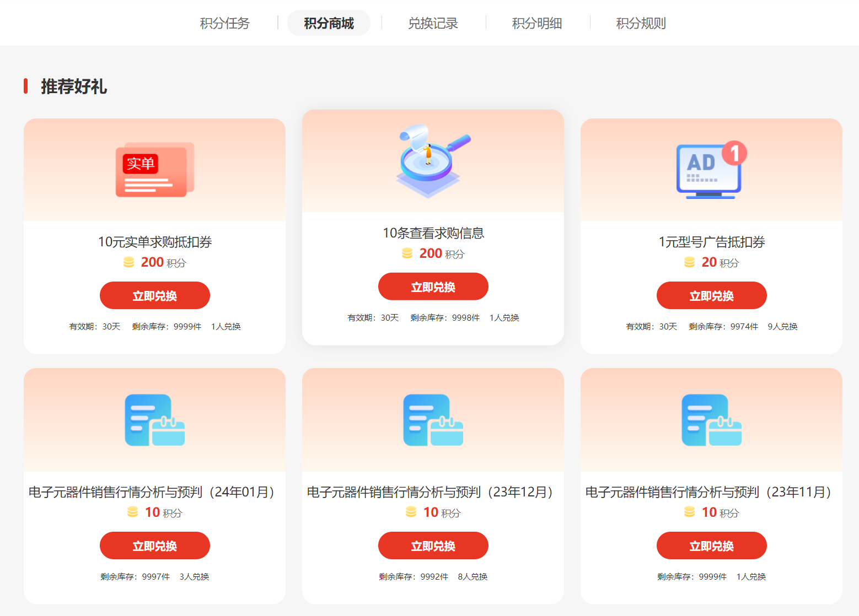The height and width of the screenshot is (616, 859).
Task: Go to the 积分明细 tab
Action: (x=537, y=23)
